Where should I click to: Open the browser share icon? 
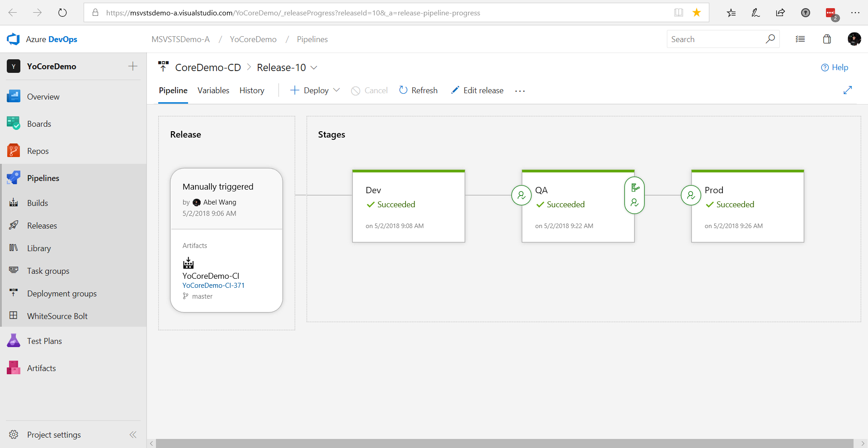click(780, 13)
